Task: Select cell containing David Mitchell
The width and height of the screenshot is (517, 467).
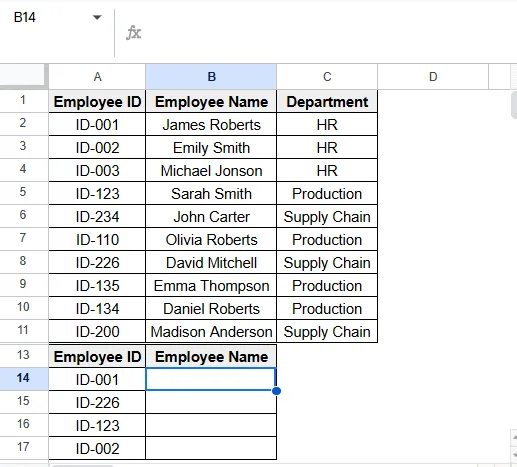Action: point(211,262)
